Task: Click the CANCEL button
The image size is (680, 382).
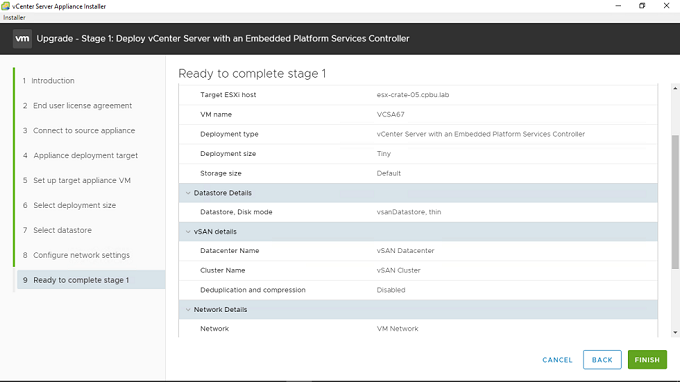Action: pos(557,360)
